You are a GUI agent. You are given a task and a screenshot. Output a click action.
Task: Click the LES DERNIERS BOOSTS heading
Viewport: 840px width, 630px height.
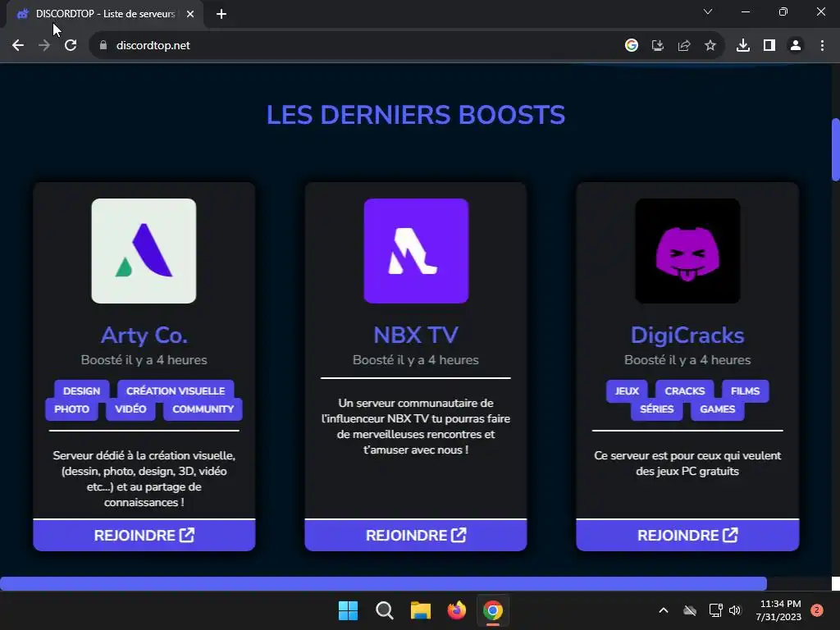(x=416, y=115)
